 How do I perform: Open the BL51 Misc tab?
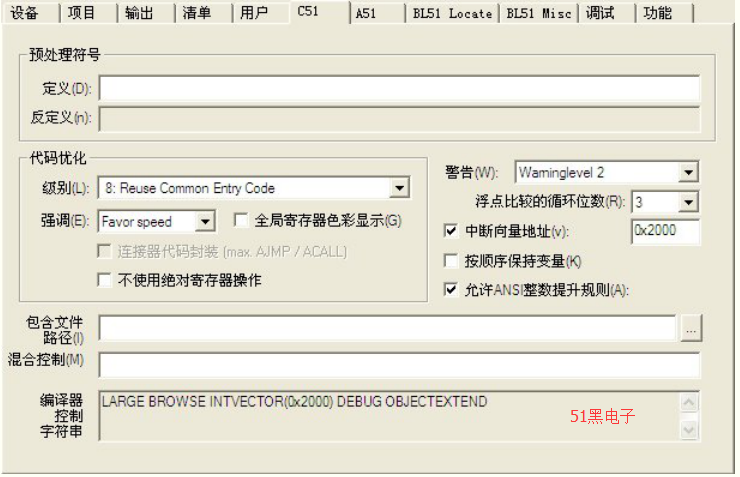(x=538, y=13)
